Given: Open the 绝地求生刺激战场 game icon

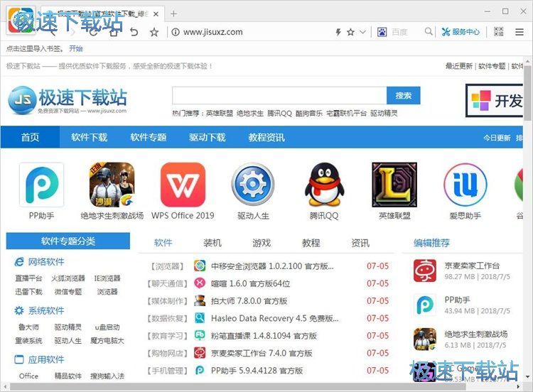Looking at the screenshot, I should [112, 185].
